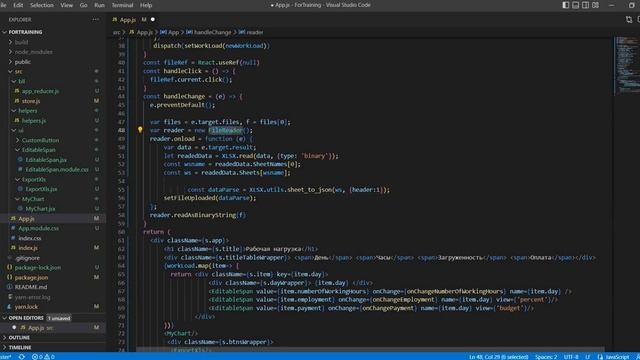Image resolution: width=640 pixels, height=360 pixels.
Task: Click the index.css hash icon
Action: pos(13,238)
